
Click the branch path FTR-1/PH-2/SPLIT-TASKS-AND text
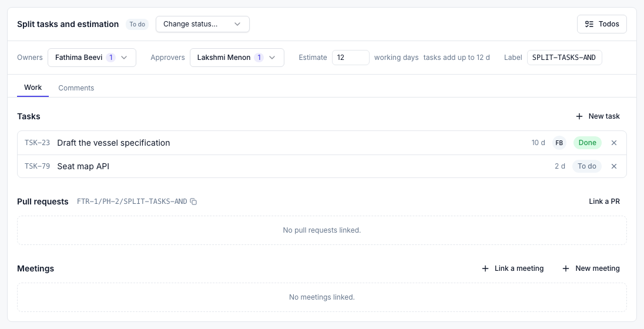pos(132,202)
